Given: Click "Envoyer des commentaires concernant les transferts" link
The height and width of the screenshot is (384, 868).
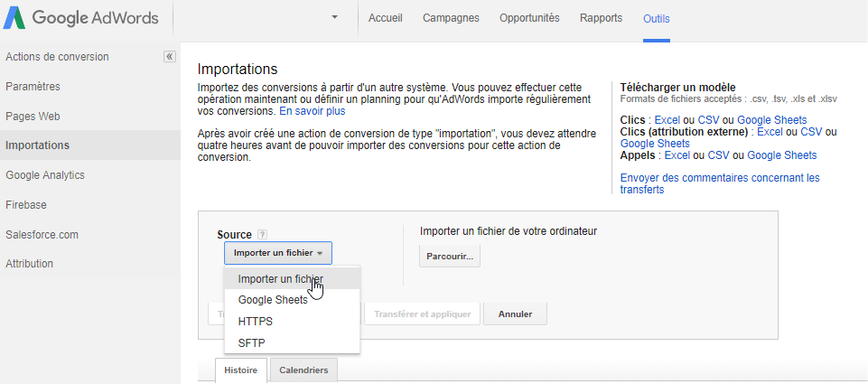Looking at the screenshot, I should click(720, 184).
